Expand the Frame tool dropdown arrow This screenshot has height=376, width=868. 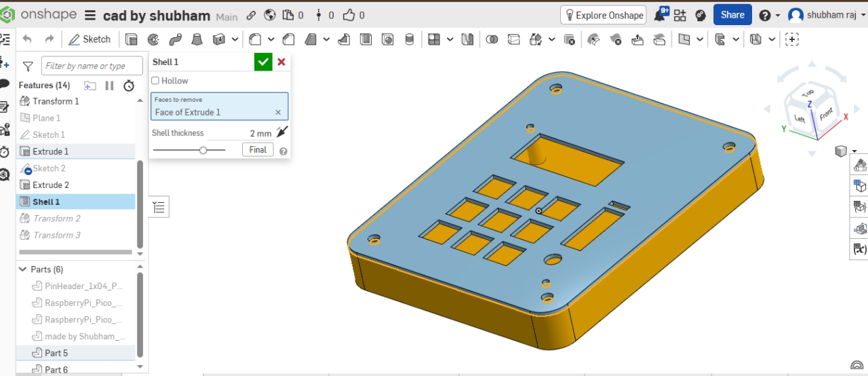tap(735, 39)
